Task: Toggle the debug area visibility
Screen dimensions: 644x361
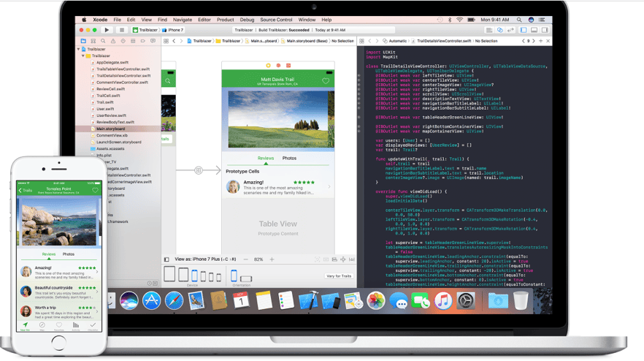Action: (x=534, y=30)
